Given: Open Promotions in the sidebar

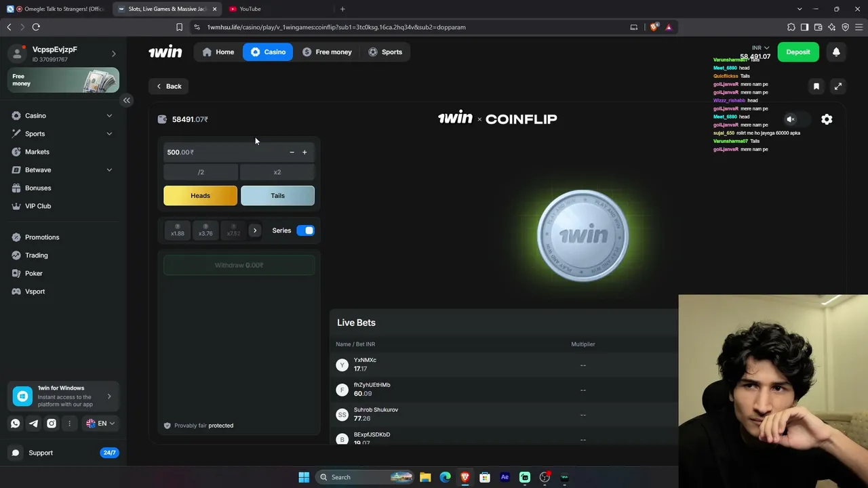Looking at the screenshot, I should click(42, 237).
